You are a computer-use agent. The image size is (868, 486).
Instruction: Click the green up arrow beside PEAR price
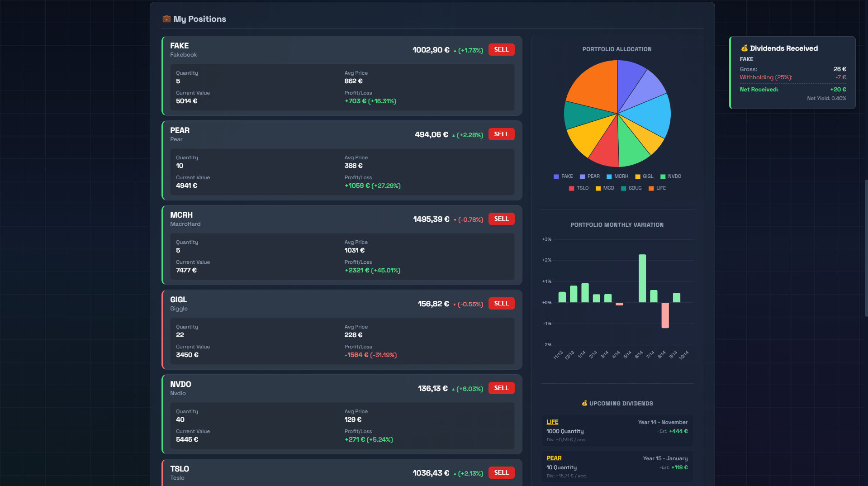(453, 135)
